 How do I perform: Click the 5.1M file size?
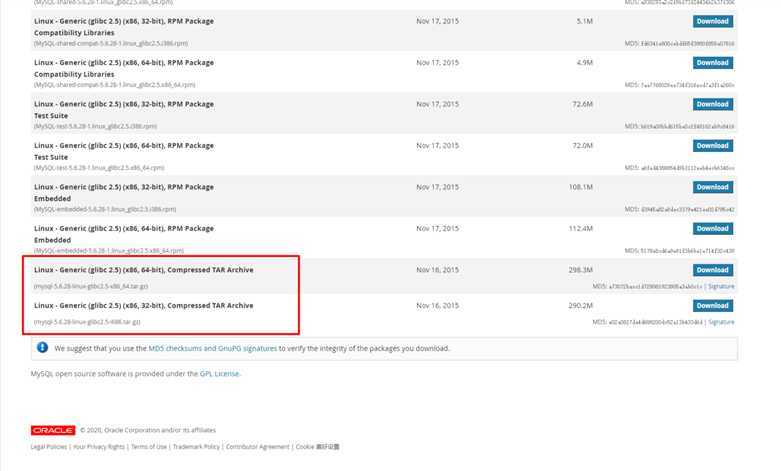point(585,21)
